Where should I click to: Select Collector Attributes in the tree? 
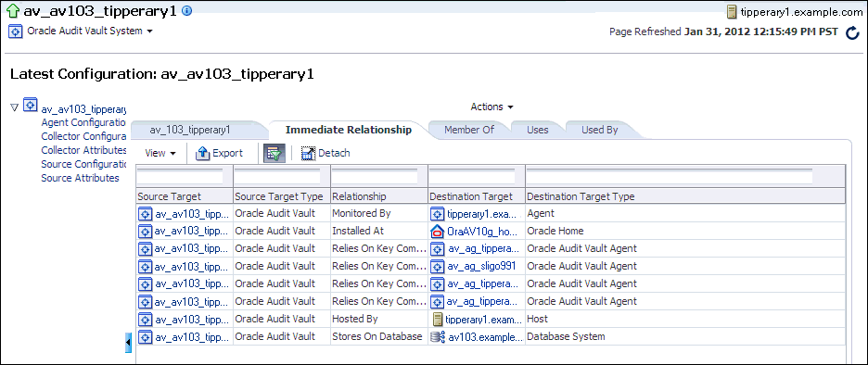[84, 150]
